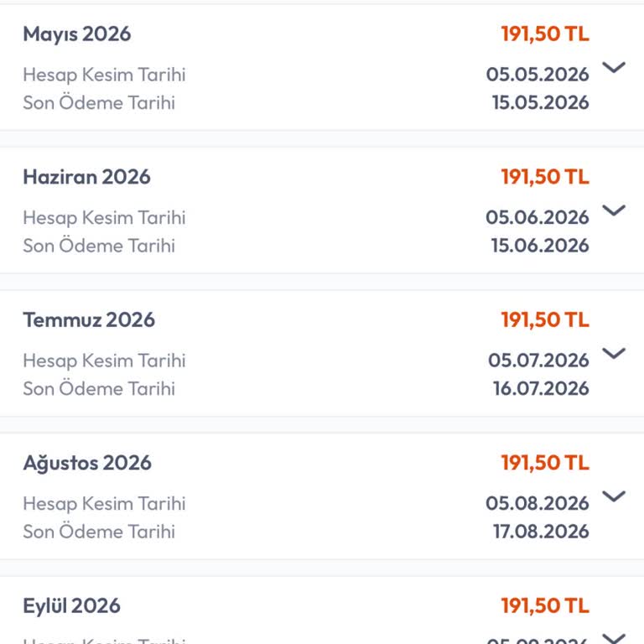Tap the Ağustos 191,50 TL amount
The height and width of the screenshot is (644, 644).
tap(545, 463)
